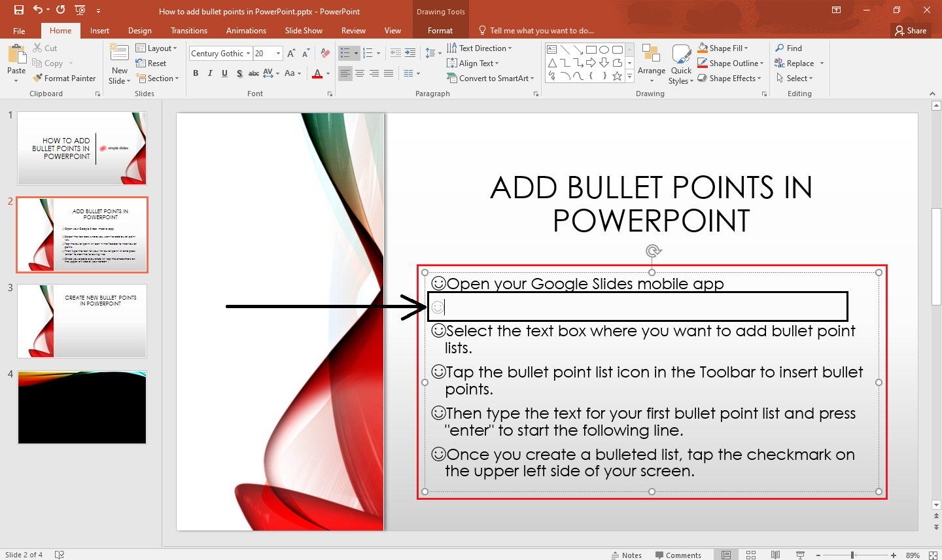Expand the Shape Fill dropdown
942x560 pixels.
click(746, 48)
